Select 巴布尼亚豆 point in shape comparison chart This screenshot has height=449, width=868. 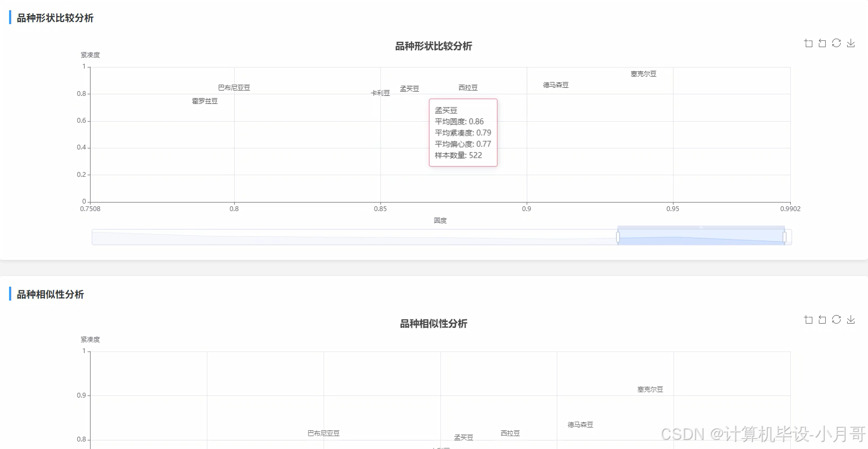(x=234, y=88)
